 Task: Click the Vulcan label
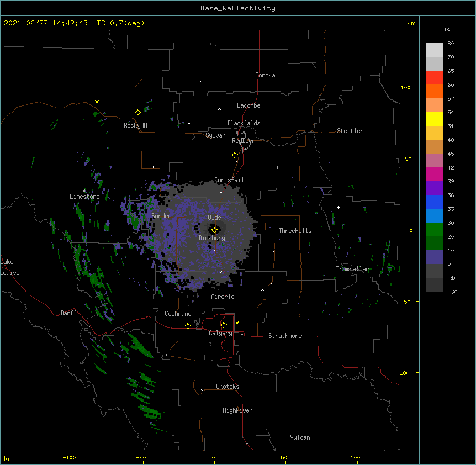point(300,437)
